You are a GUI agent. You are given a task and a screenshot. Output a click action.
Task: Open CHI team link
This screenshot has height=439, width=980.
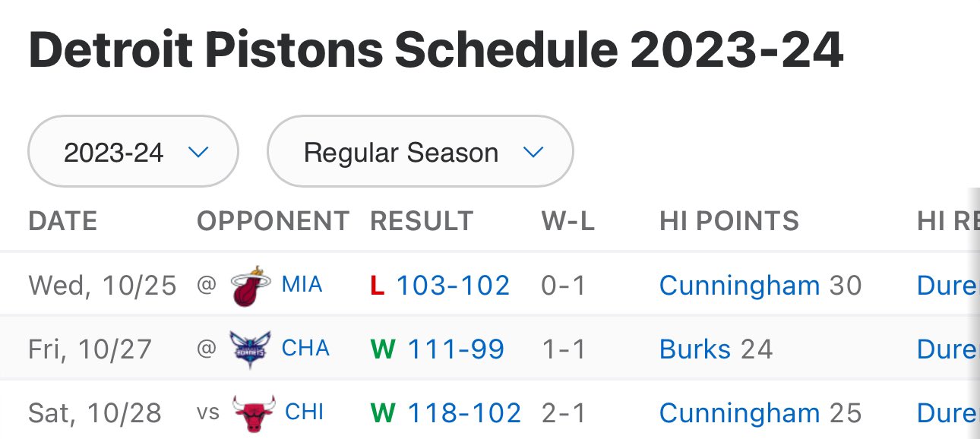click(304, 412)
